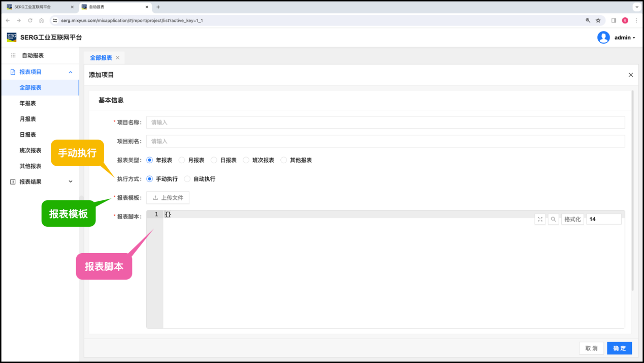Open 日报表 in the sidebar
Image resolution: width=644 pixels, height=363 pixels.
(x=28, y=135)
